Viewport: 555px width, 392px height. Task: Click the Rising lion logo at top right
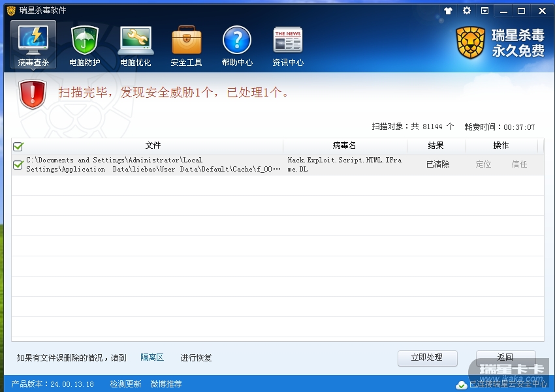pyautogui.click(x=470, y=43)
